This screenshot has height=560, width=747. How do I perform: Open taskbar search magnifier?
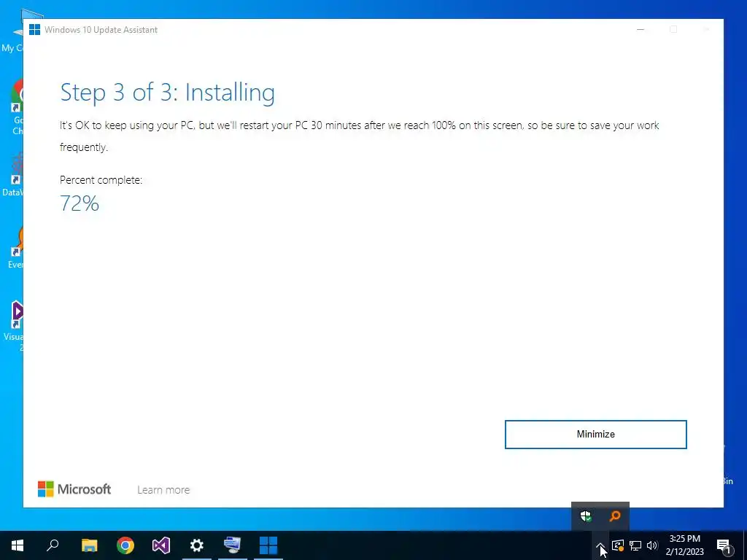[x=53, y=545]
